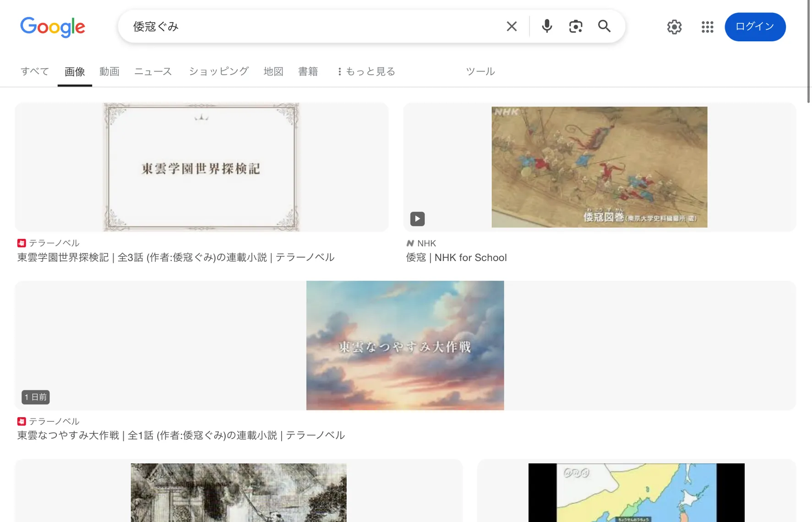Open Google Lens image search icon

click(x=576, y=27)
